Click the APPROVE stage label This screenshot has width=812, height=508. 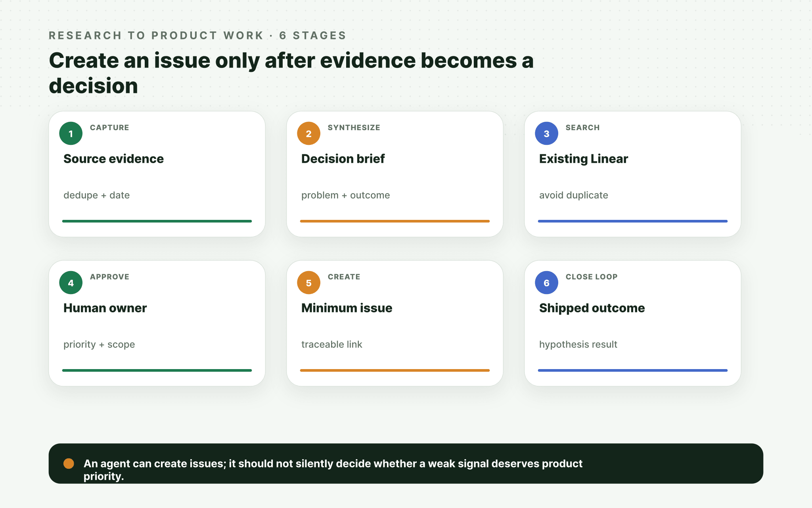(x=109, y=277)
